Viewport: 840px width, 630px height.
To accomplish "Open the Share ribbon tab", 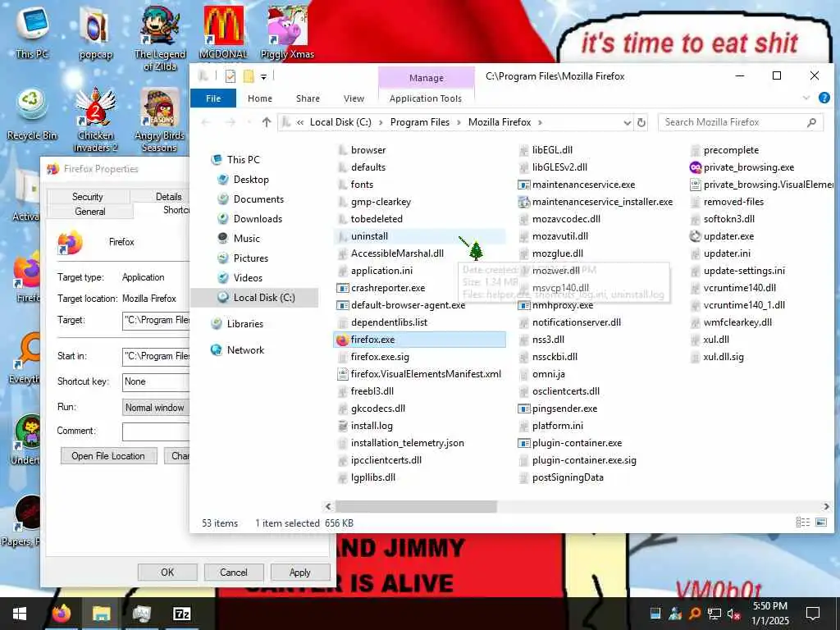I will pyautogui.click(x=308, y=98).
